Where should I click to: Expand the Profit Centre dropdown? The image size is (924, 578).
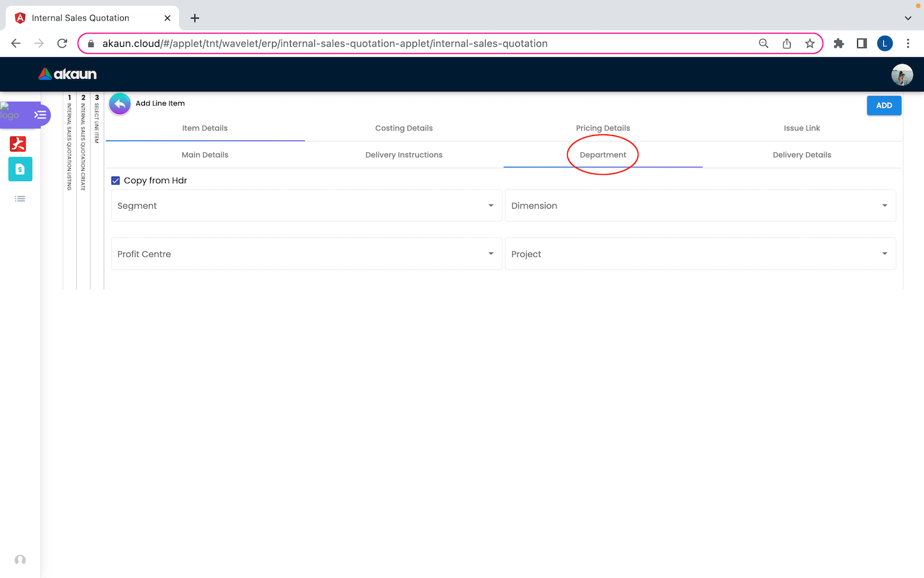(x=306, y=254)
